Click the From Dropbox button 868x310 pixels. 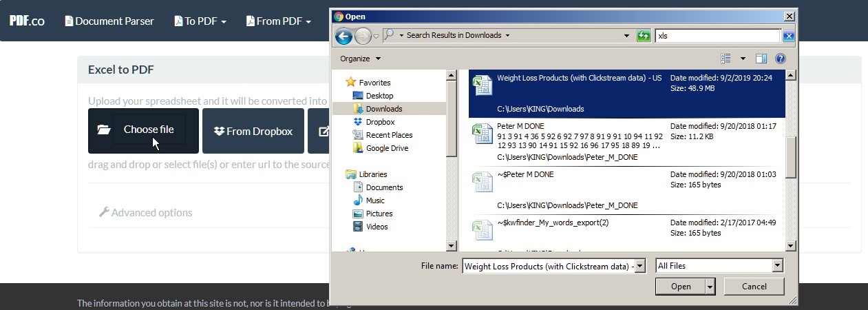253,131
